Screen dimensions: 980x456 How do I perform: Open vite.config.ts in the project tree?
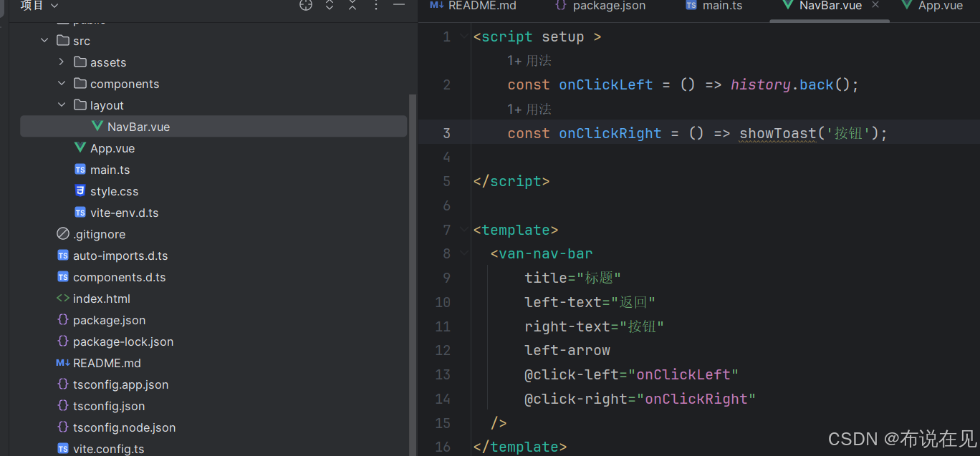[108, 449]
